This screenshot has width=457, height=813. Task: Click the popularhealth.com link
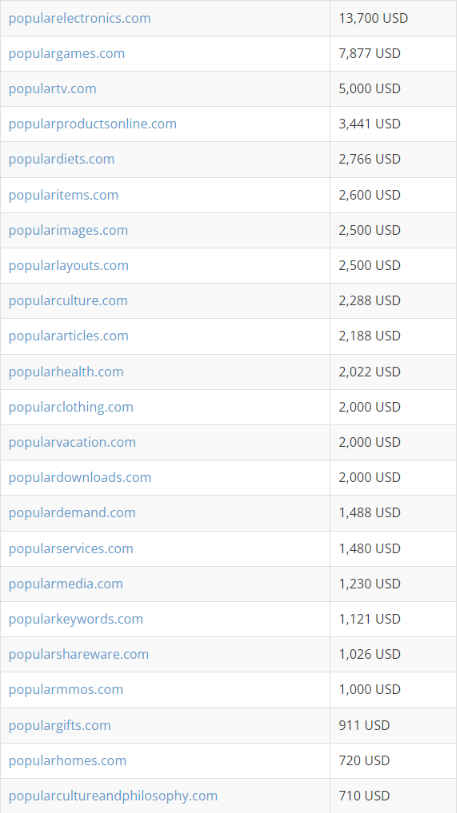[x=66, y=372]
